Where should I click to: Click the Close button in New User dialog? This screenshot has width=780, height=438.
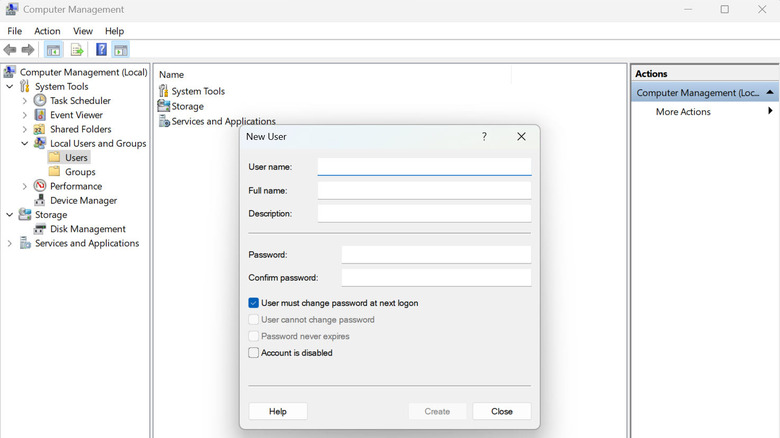click(502, 411)
